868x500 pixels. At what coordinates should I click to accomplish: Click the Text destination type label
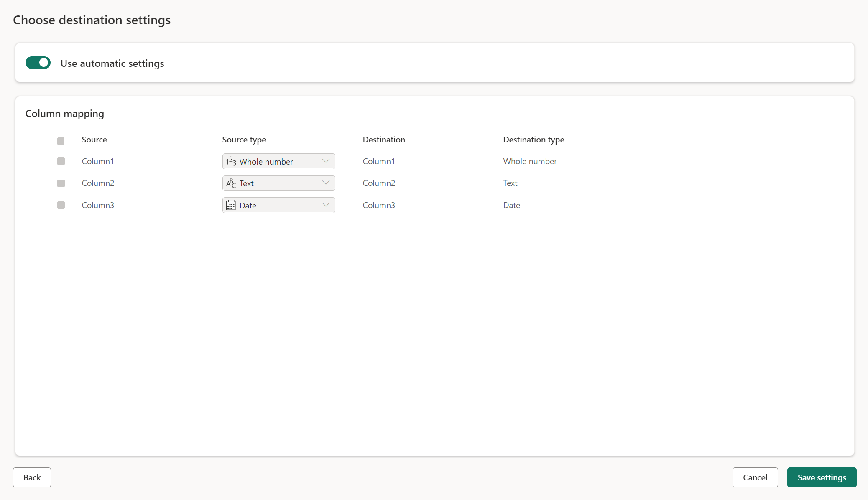pyautogui.click(x=511, y=183)
